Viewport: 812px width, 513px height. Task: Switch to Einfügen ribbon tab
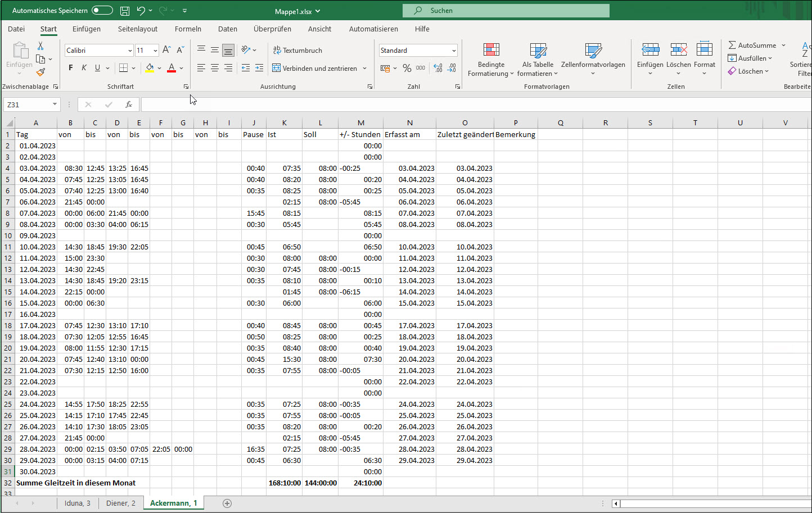87,29
